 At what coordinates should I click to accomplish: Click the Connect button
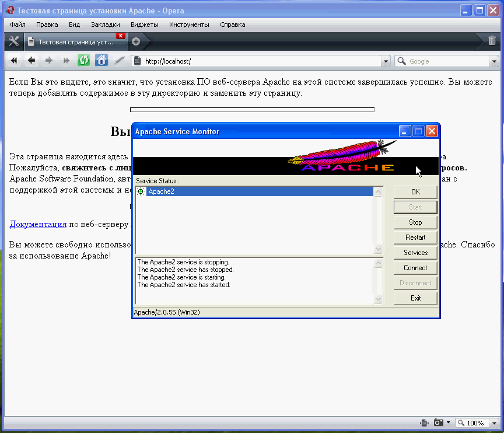tap(415, 268)
